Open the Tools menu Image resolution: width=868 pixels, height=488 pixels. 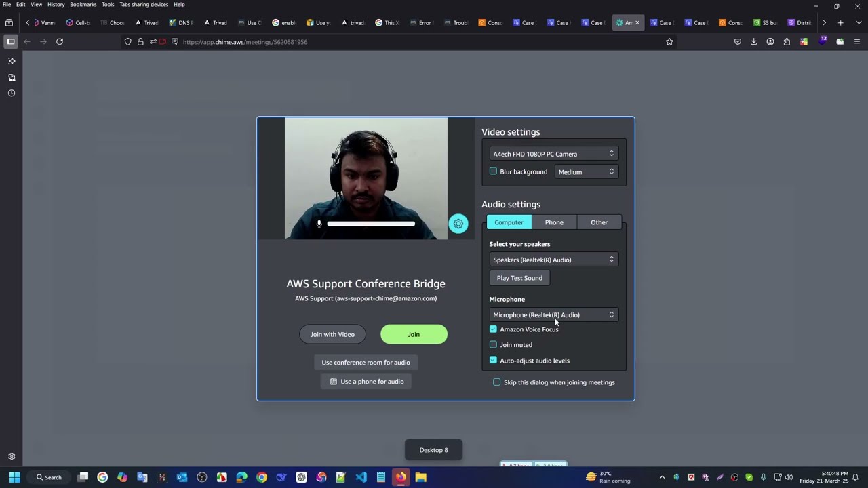pos(108,5)
